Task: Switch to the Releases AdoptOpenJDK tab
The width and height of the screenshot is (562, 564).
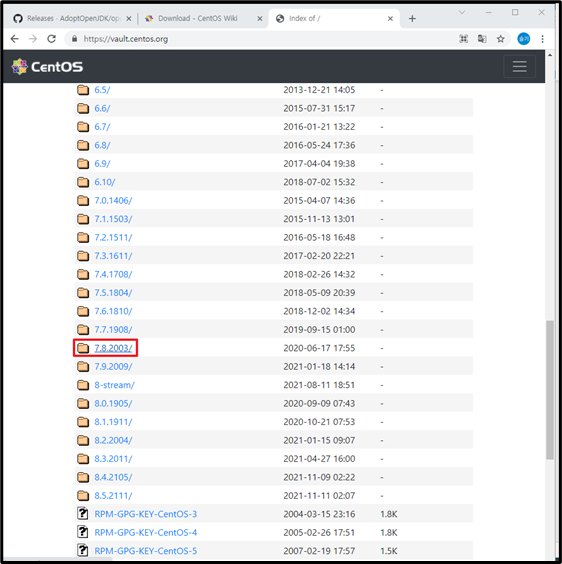Action: [x=71, y=18]
